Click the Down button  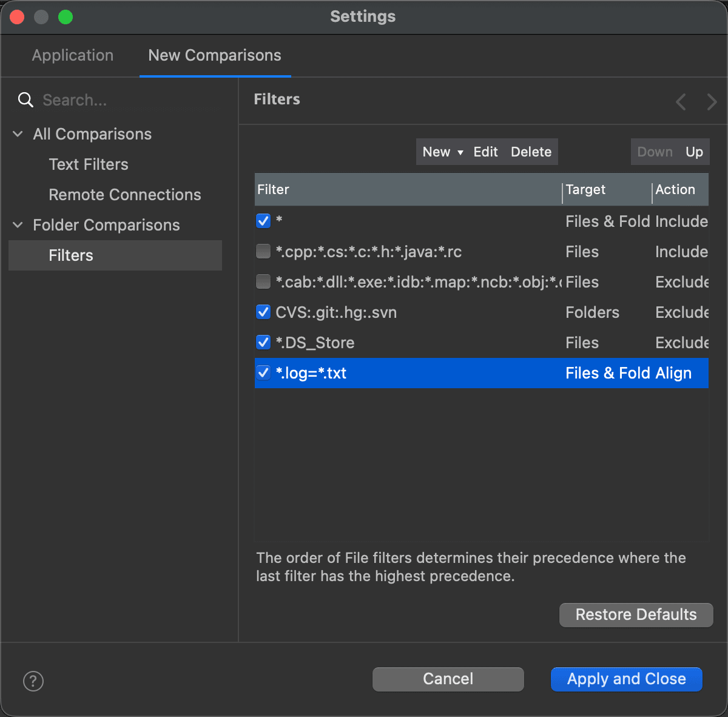tap(655, 152)
